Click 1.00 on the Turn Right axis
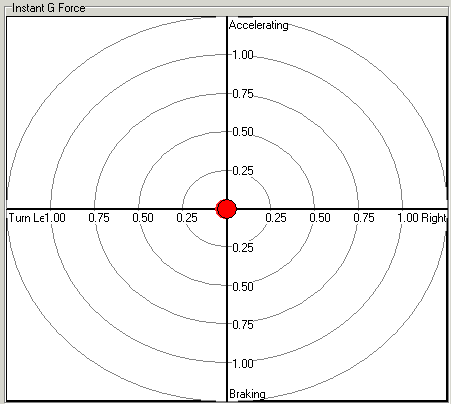 click(408, 218)
